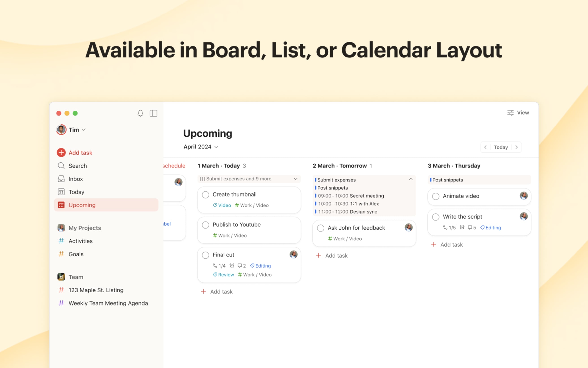Click the Goals hash icon
The width and height of the screenshot is (588, 368).
pyautogui.click(x=61, y=254)
